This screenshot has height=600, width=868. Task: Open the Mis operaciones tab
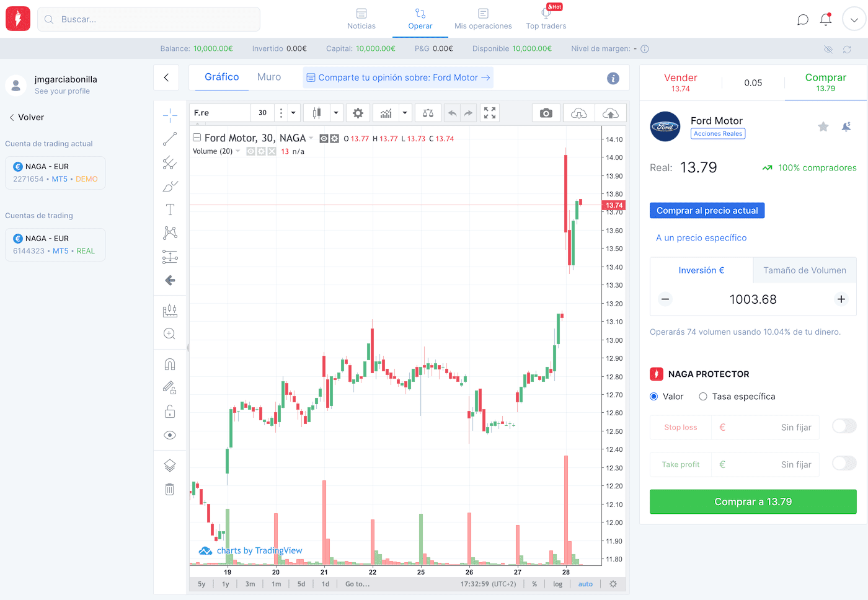point(483,19)
